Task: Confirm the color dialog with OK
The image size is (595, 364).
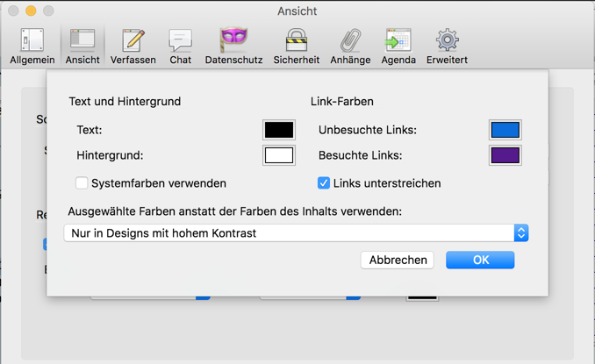Action: tap(480, 260)
